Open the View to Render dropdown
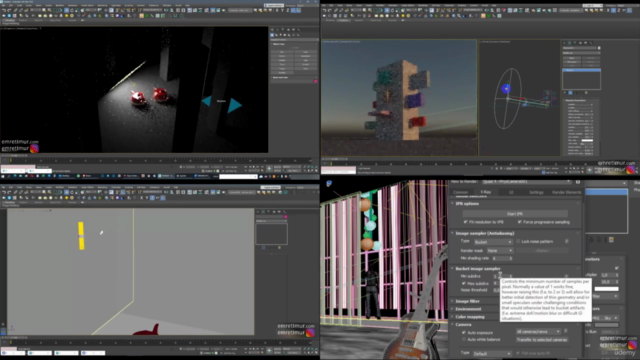Screen dimensions: 640x360 [527, 182]
